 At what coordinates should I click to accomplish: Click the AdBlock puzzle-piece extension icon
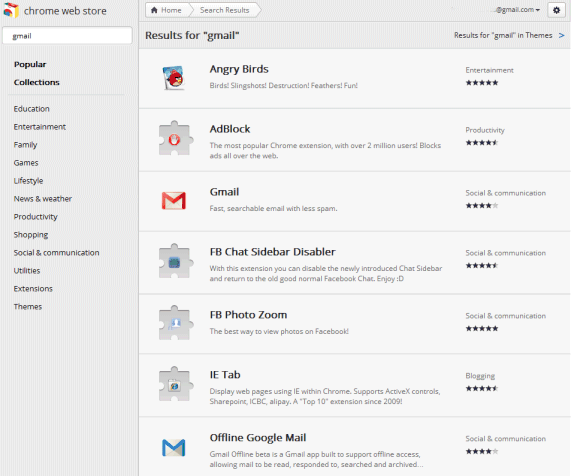(175, 138)
